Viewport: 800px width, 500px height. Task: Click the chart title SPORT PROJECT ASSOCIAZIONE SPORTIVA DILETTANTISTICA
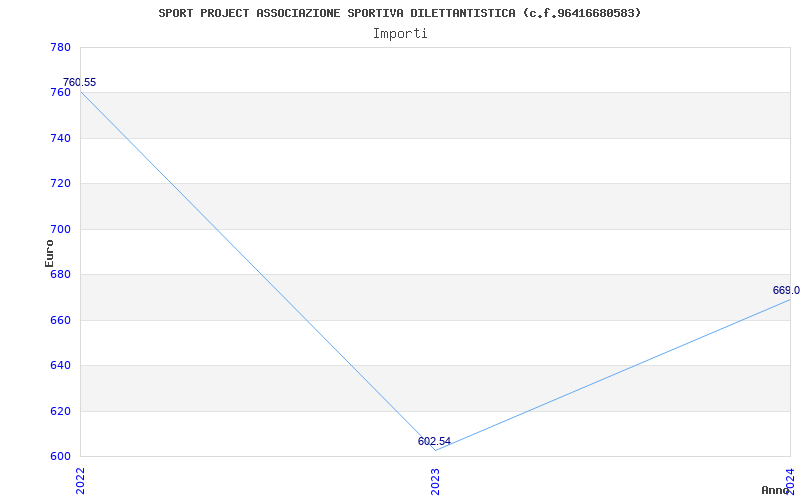pyautogui.click(x=399, y=13)
